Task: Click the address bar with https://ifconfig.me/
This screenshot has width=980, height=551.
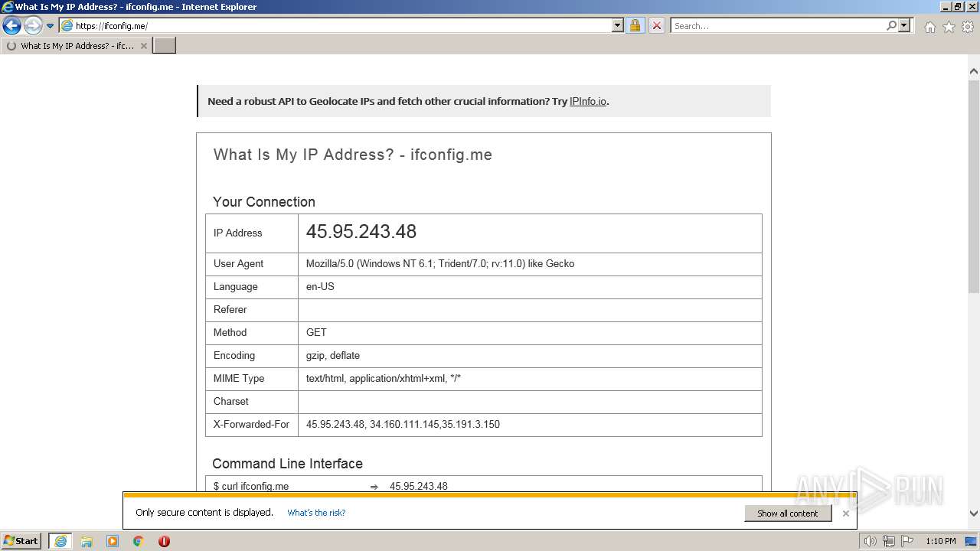Action: pyautogui.click(x=335, y=26)
